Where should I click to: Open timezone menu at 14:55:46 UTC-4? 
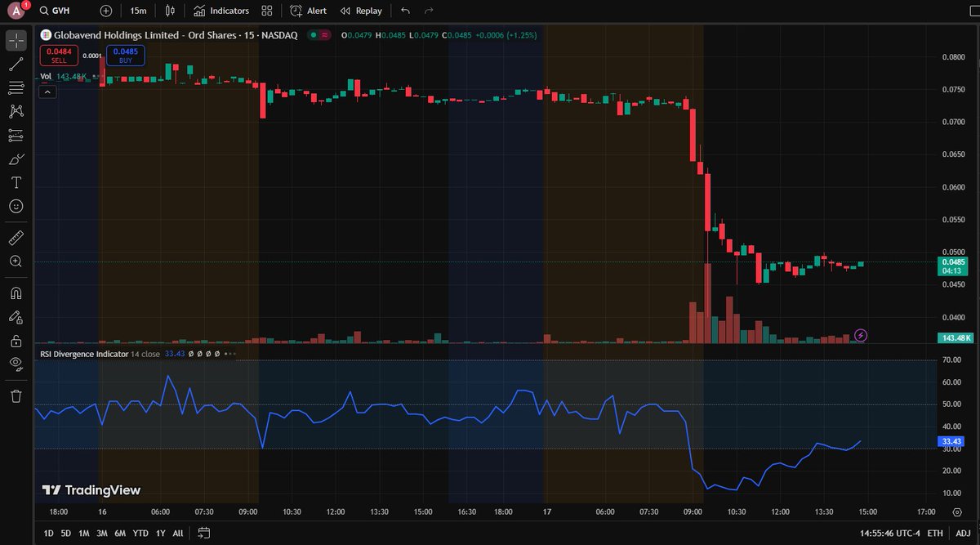(x=889, y=533)
